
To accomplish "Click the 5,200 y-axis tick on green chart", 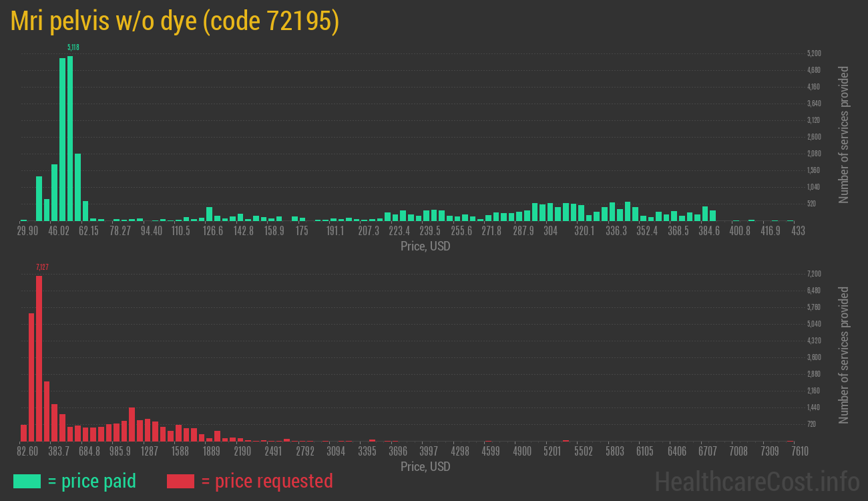I will tap(813, 53).
